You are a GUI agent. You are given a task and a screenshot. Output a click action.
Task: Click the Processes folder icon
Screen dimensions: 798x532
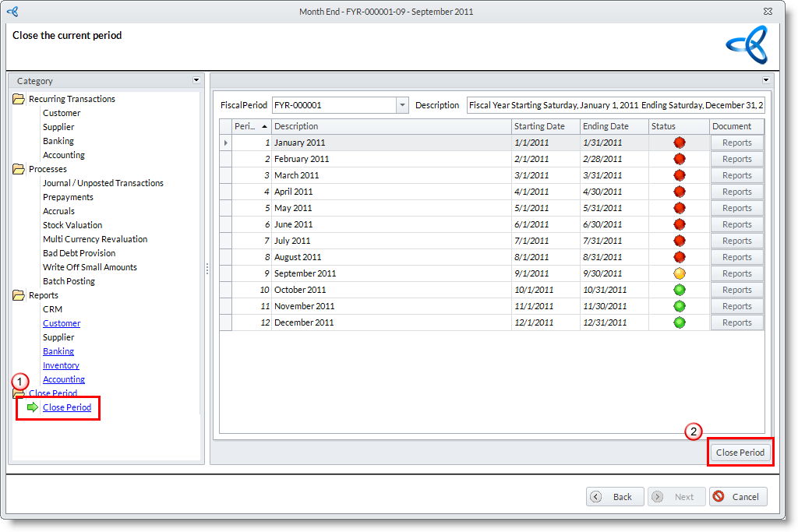[19, 169]
